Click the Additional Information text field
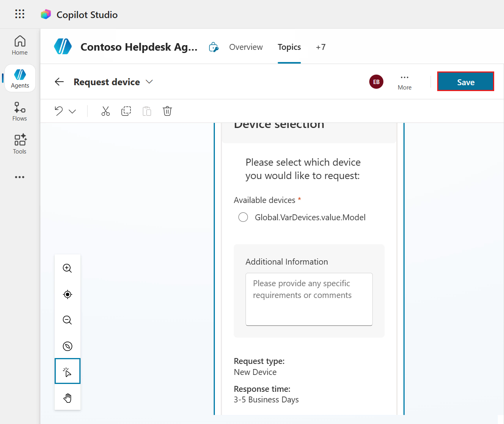The width and height of the screenshot is (504, 424). [309, 299]
